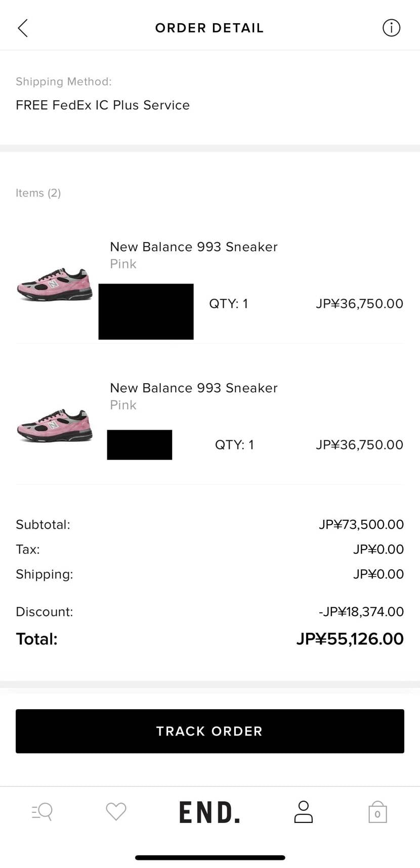Tap the subtotal amount JP¥73,500.00
The width and height of the screenshot is (420, 868).
[361, 524]
